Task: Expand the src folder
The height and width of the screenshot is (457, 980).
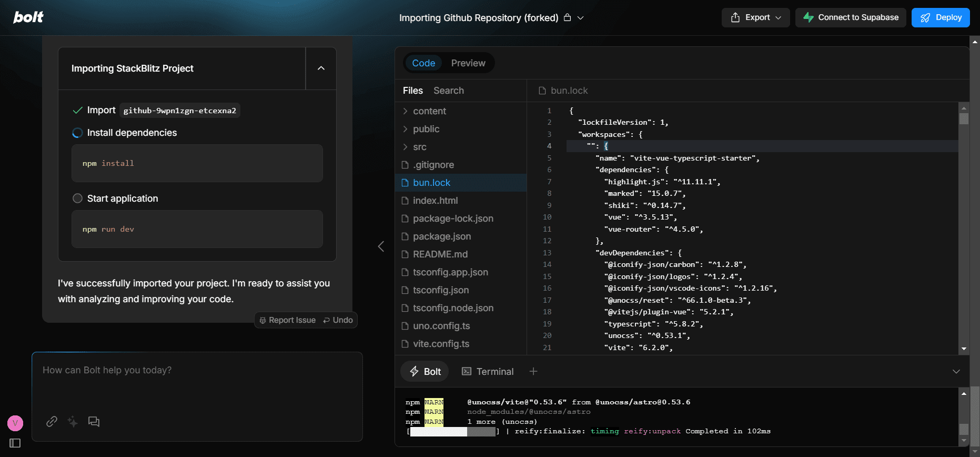Action: click(x=461, y=147)
